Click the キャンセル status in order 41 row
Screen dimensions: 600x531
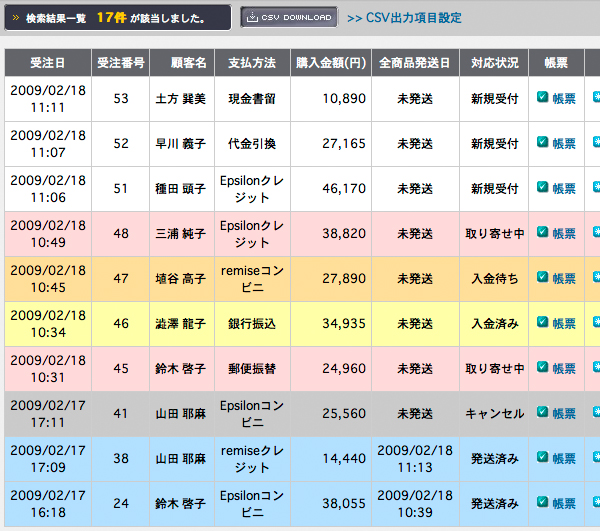[x=495, y=413]
